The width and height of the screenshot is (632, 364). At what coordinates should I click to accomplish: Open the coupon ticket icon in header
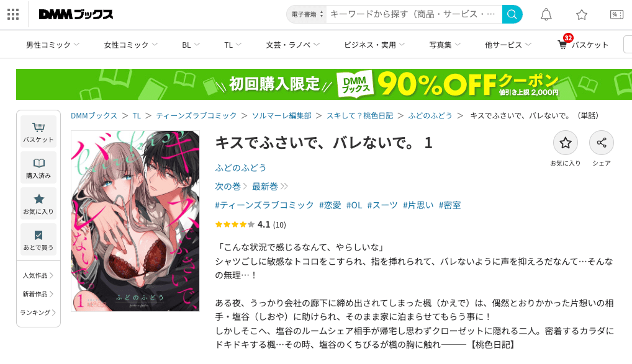pos(616,15)
